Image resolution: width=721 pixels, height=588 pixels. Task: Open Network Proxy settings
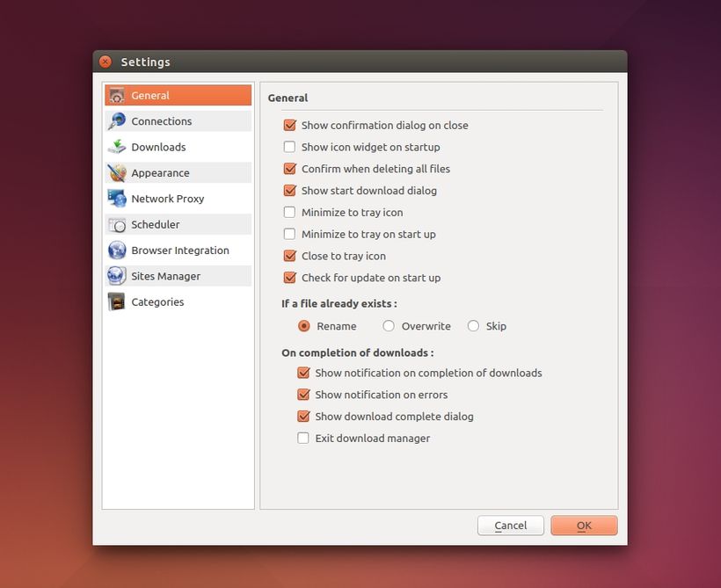(178, 199)
